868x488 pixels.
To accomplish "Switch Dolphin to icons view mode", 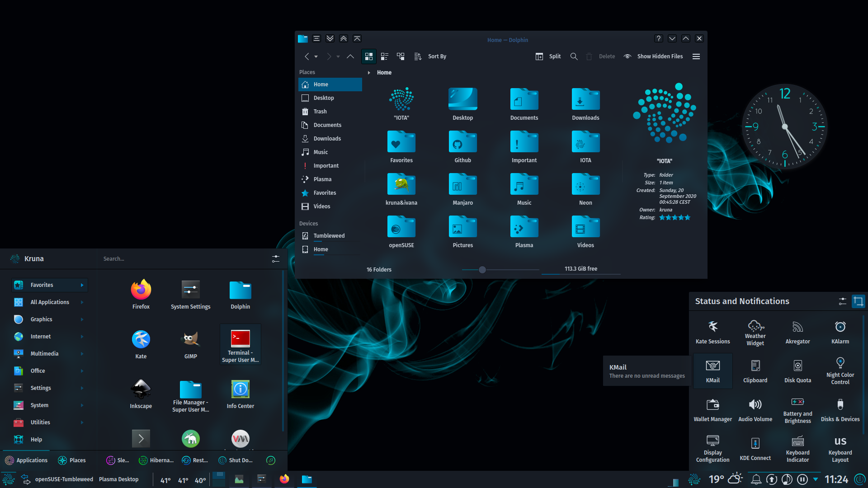I will pos(369,56).
